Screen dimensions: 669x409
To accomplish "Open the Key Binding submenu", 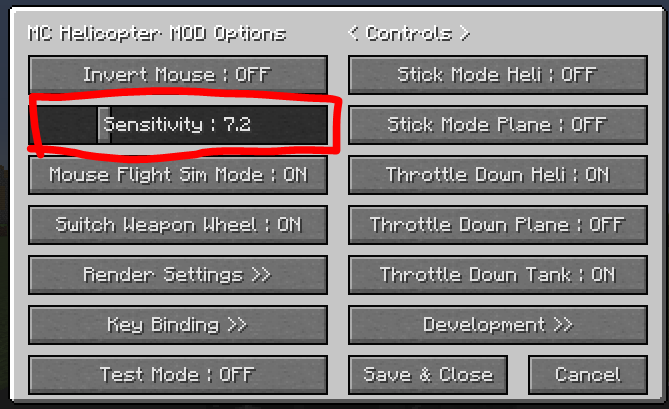I will coord(178,325).
